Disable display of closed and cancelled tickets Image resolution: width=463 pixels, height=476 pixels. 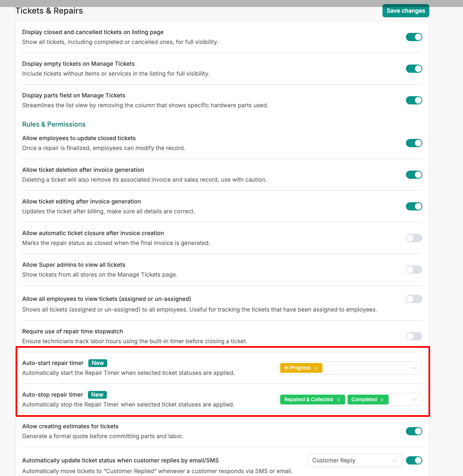coord(414,37)
